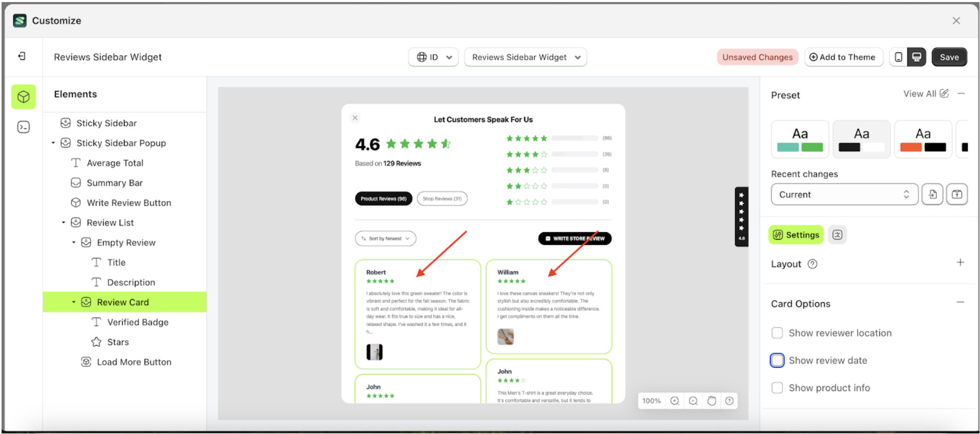Open the ID language dropdown
This screenshot has width=980, height=434.
point(433,57)
